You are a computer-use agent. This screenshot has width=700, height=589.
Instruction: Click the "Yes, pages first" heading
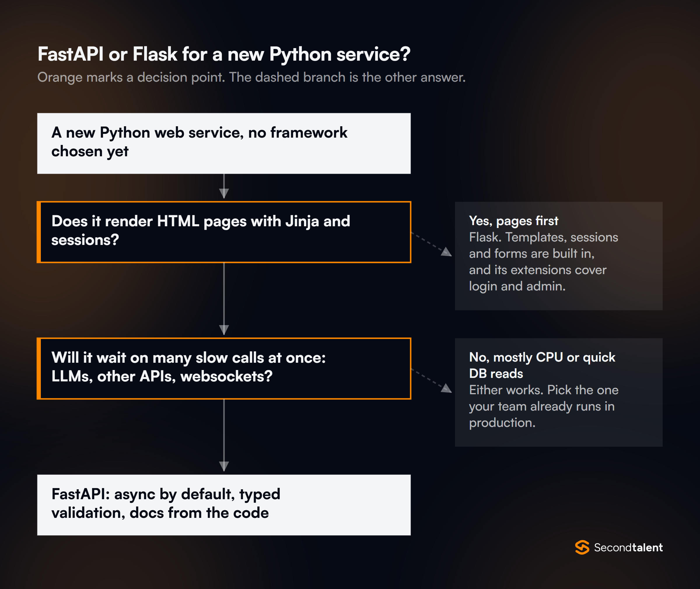513,221
